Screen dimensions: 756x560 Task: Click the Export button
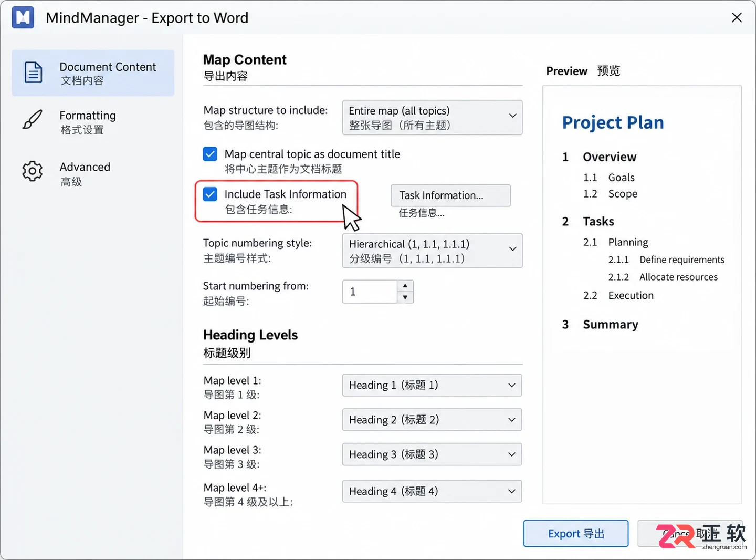click(x=576, y=534)
